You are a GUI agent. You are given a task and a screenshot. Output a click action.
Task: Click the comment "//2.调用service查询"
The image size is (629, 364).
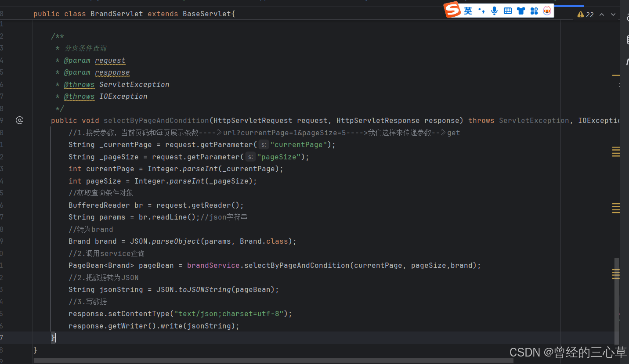tap(107, 253)
